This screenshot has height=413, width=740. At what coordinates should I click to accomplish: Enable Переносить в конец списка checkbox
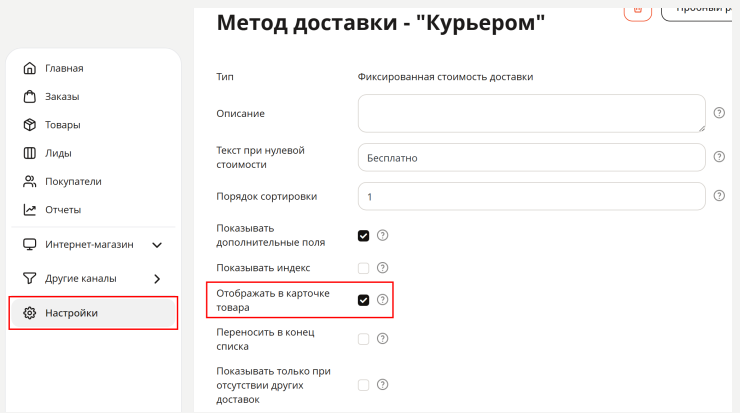coord(363,339)
